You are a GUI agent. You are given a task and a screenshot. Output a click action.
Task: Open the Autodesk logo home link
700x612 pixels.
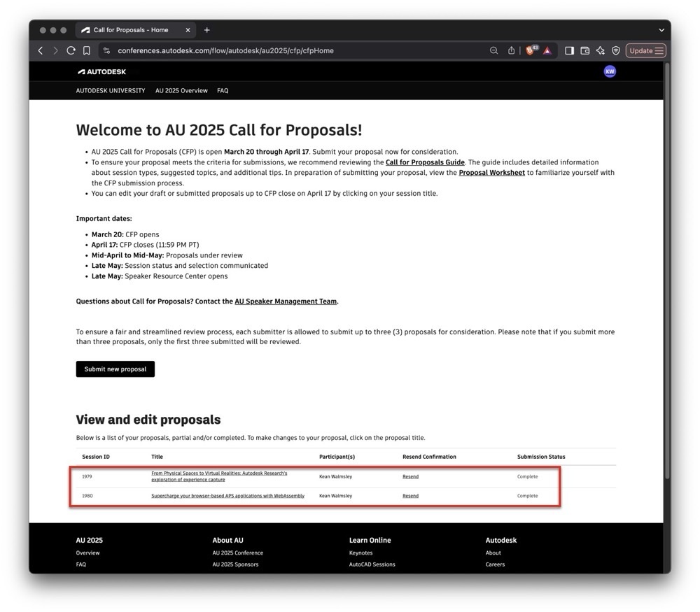[x=102, y=71]
